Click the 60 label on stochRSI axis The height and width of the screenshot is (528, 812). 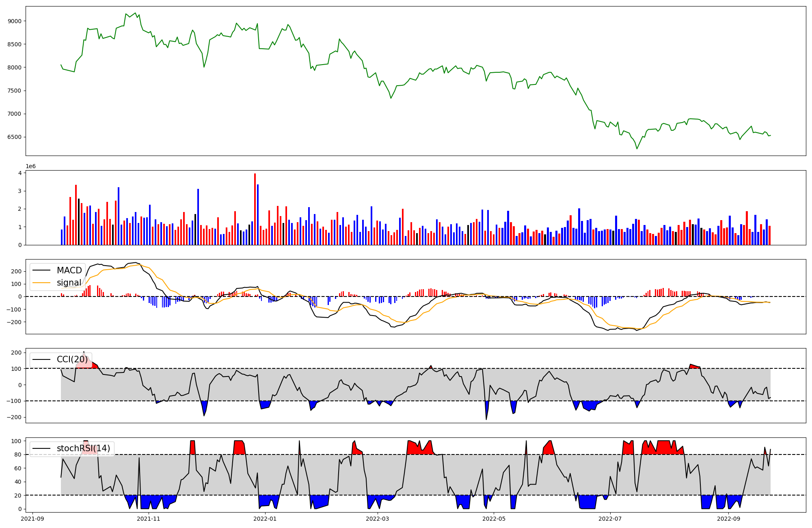click(18, 468)
